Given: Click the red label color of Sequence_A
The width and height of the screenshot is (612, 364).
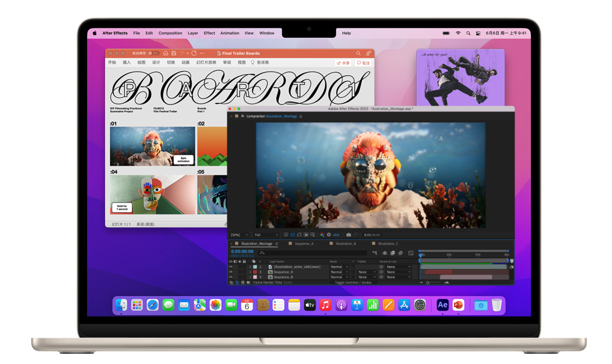Looking at the screenshot, I should pyautogui.click(x=255, y=272).
